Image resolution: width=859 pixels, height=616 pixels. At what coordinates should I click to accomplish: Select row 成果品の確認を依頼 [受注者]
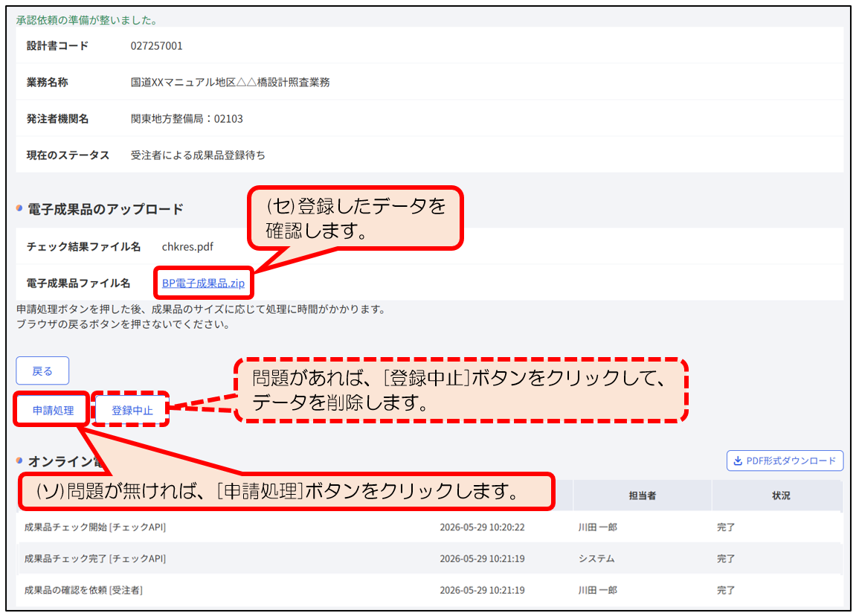430,590
